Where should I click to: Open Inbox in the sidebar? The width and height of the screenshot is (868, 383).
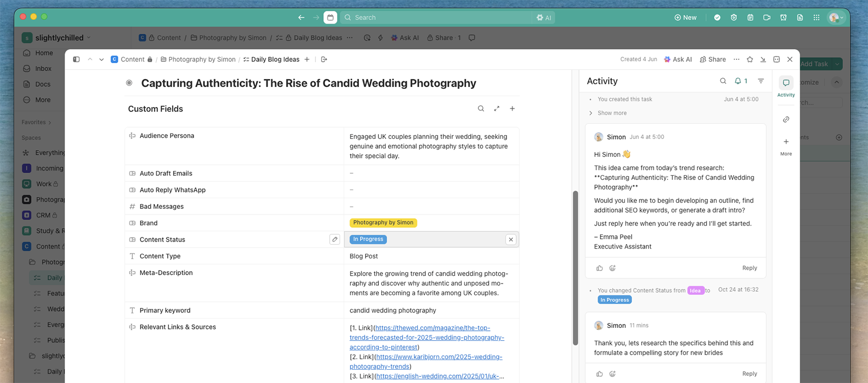[43, 68]
